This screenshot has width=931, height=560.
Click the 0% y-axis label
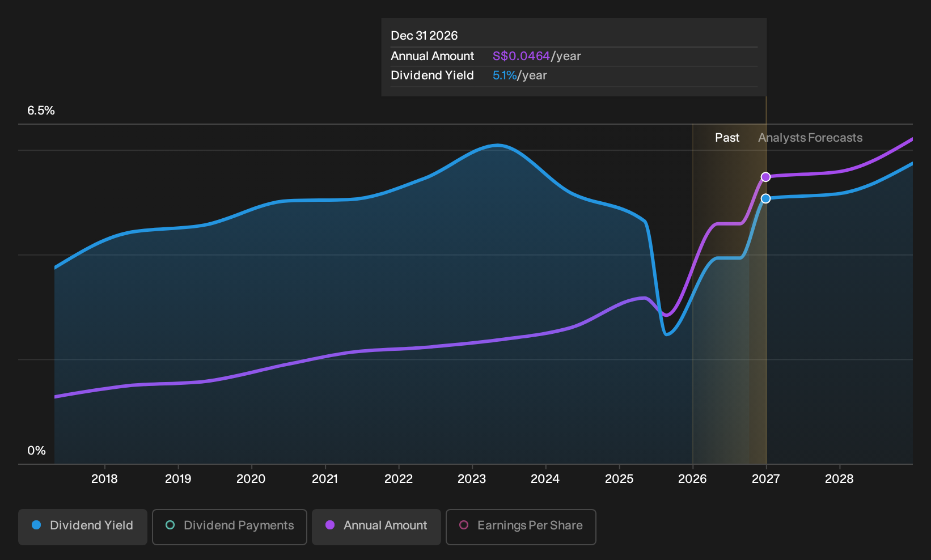[36, 451]
